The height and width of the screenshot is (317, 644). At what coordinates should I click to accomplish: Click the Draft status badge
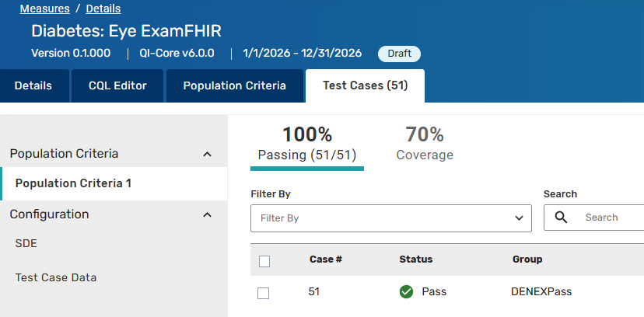(399, 54)
